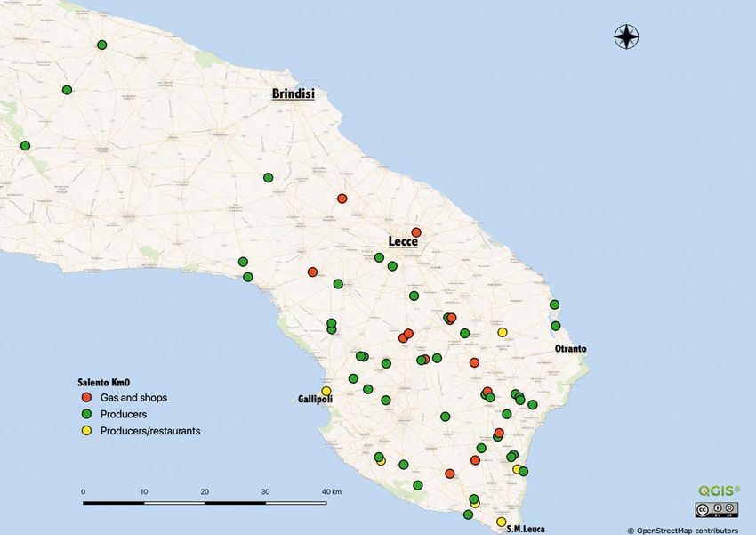Screen dimensions: 756x535
Task: Select the Brindisi city label
Action: (294, 93)
